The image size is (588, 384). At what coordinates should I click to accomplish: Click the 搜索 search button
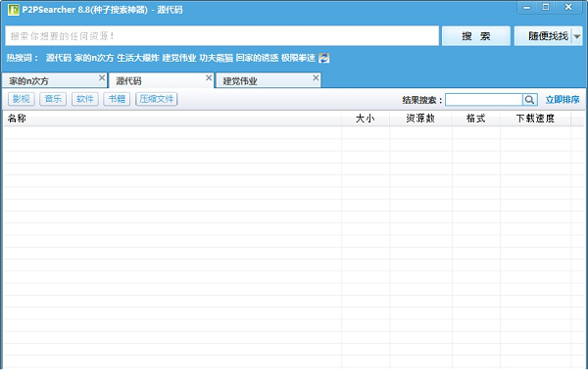pos(476,36)
